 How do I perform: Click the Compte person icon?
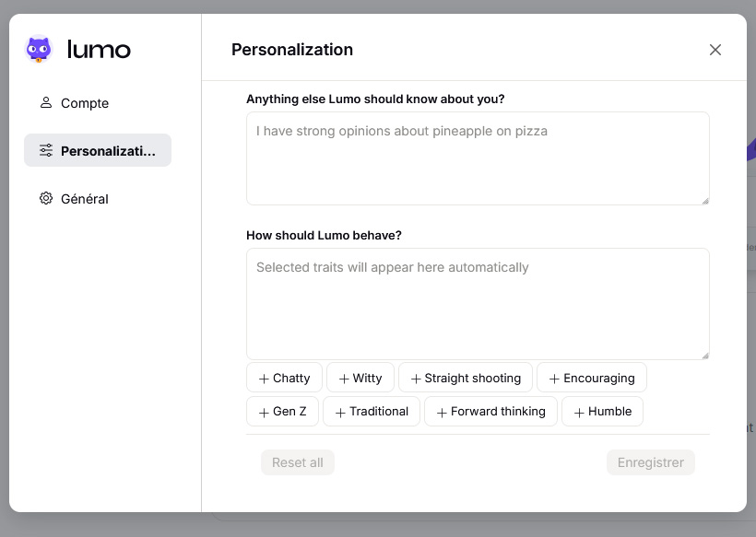tap(46, 103)
